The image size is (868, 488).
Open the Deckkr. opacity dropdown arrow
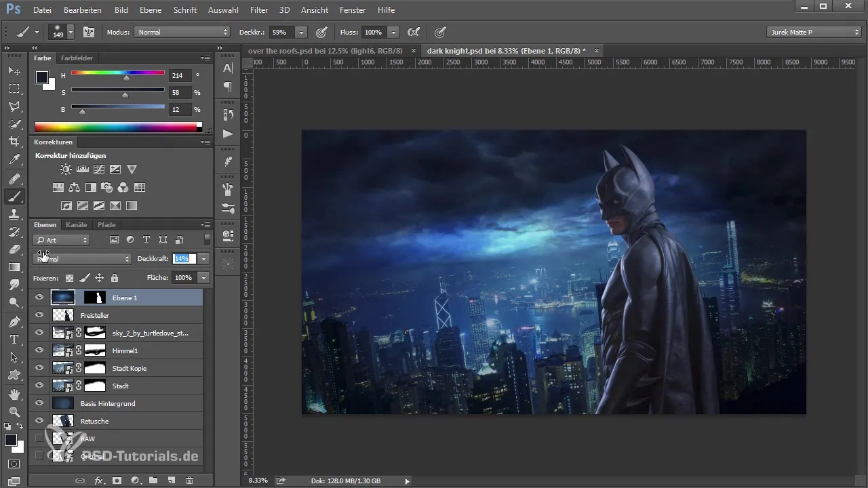pos(302,32)
